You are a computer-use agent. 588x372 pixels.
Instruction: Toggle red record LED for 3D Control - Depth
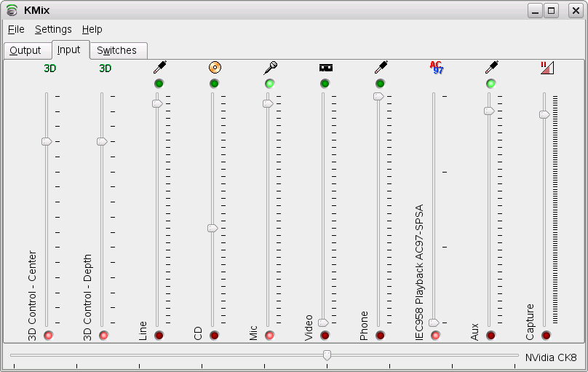point(103,336)
